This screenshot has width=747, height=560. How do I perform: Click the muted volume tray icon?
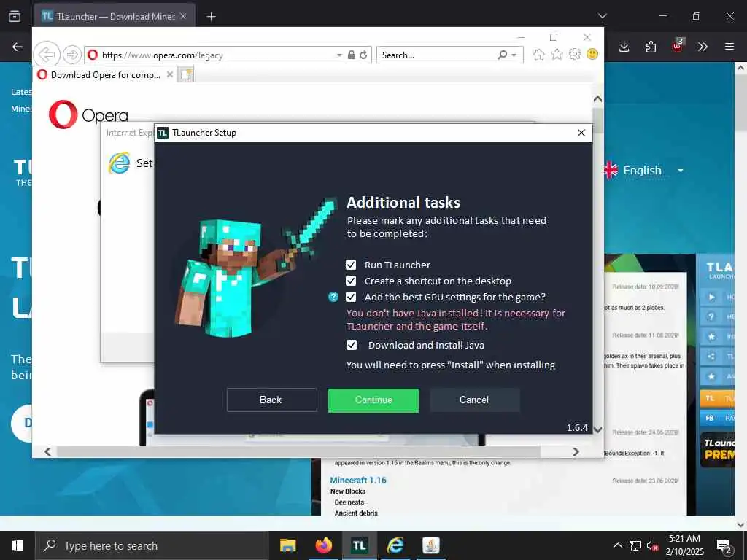[x=652, y=545]
